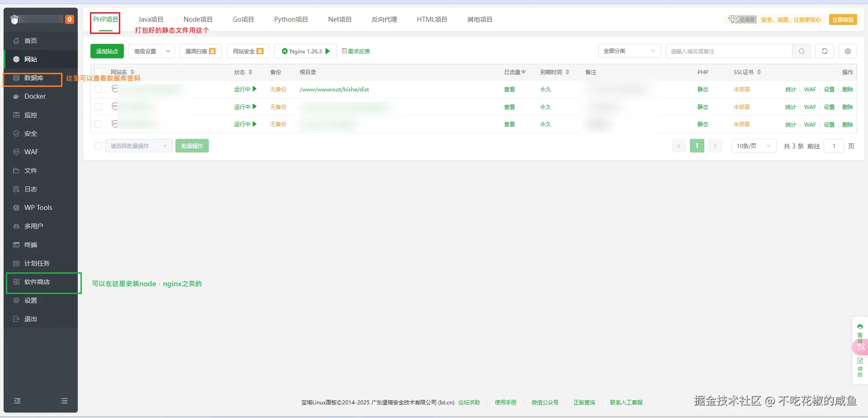Screen dimensions: 868x418
Task: Open the 需求反馈 link
Action: [356, 51]
